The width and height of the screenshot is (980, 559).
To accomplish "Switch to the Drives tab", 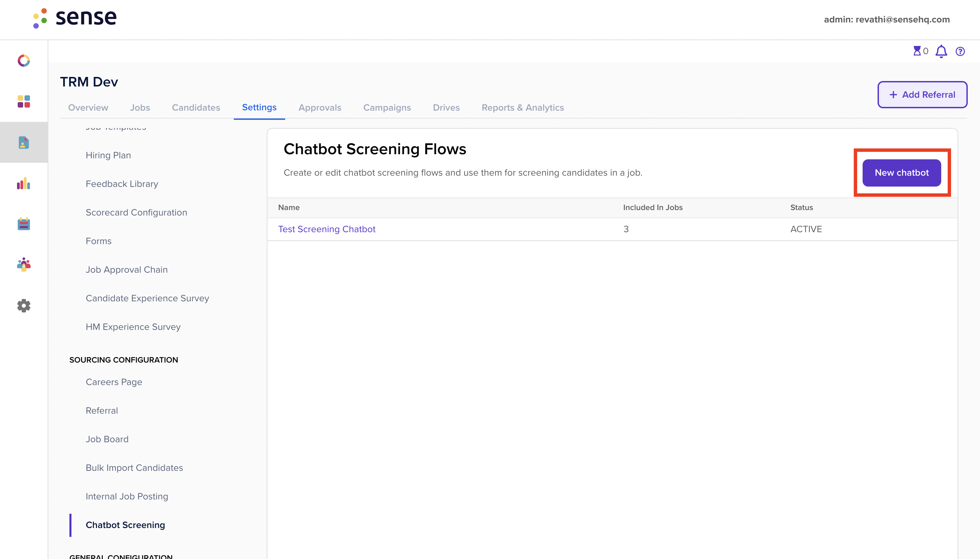I will [446, 108].
